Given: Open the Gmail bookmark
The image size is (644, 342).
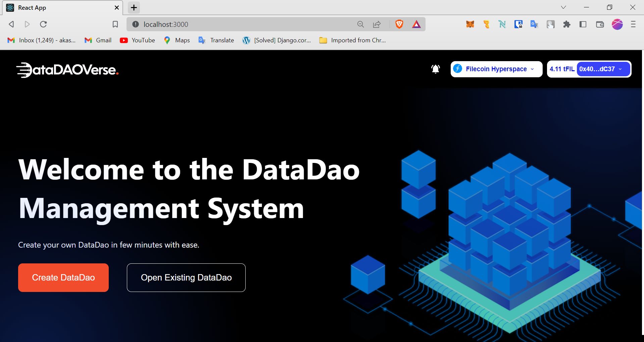Looking at the screenshot, I should [98, 40].
